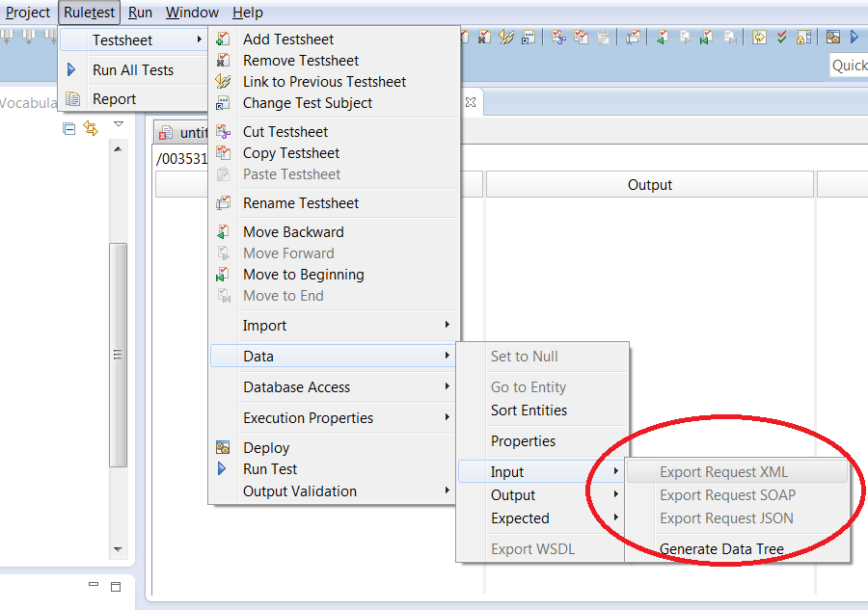
Task: Open the Run menu
Action: point(140,13)
